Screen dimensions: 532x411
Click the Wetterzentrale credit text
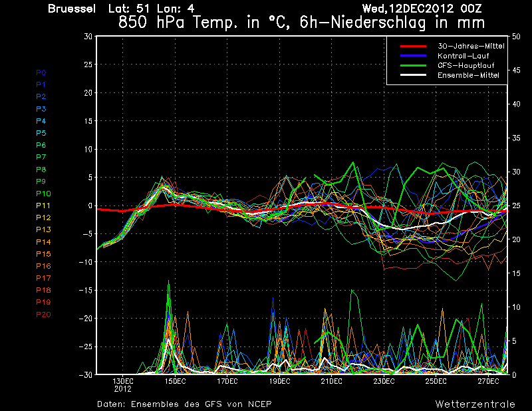coord(475,404)
